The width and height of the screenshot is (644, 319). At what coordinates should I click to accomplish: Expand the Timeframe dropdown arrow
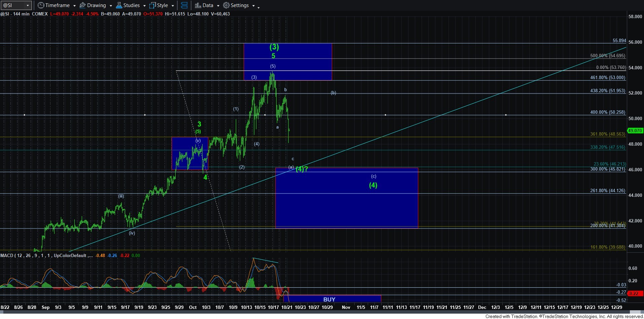[x=74, y=6]
